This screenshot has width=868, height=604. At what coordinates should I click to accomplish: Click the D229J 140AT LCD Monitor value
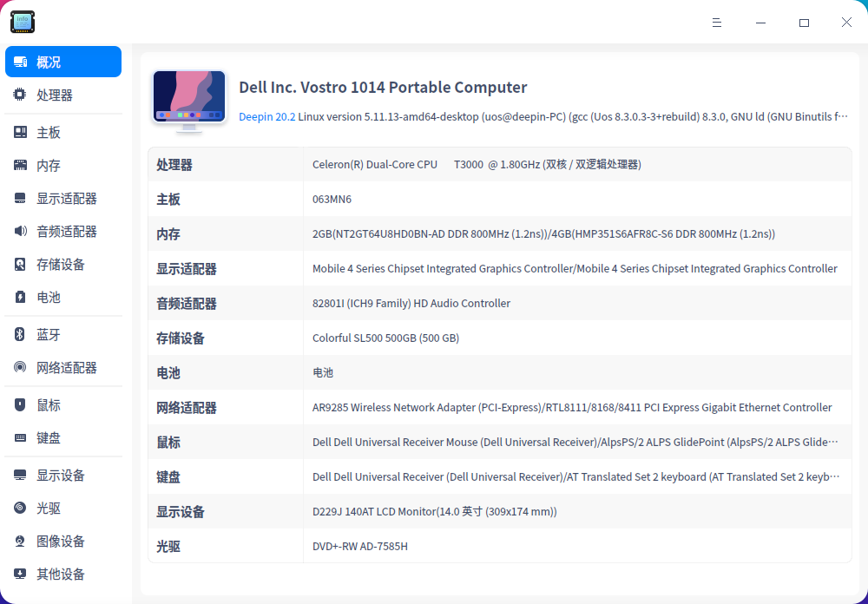(x=435, y=511)
